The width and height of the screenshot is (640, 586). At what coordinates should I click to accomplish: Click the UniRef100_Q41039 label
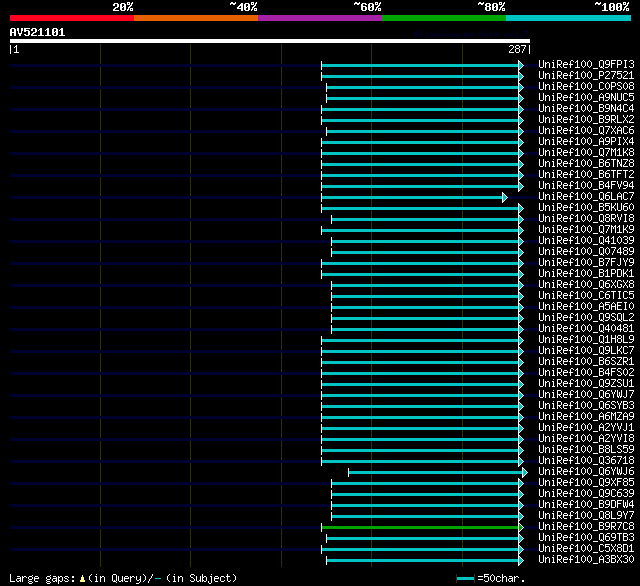(586, 241)
